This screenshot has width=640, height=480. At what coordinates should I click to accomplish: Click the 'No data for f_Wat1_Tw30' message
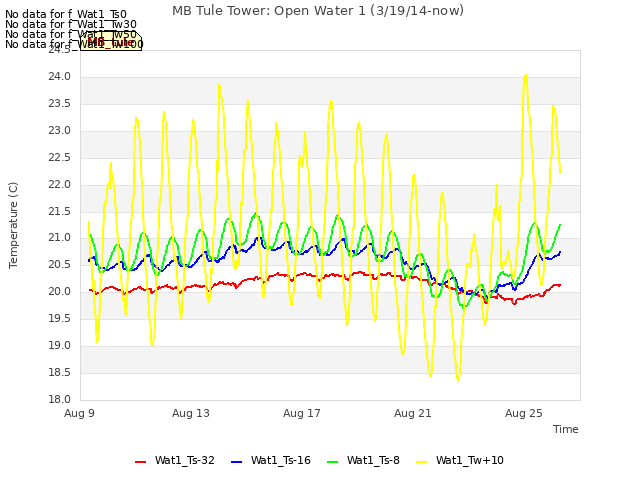(x=71, y=24)
